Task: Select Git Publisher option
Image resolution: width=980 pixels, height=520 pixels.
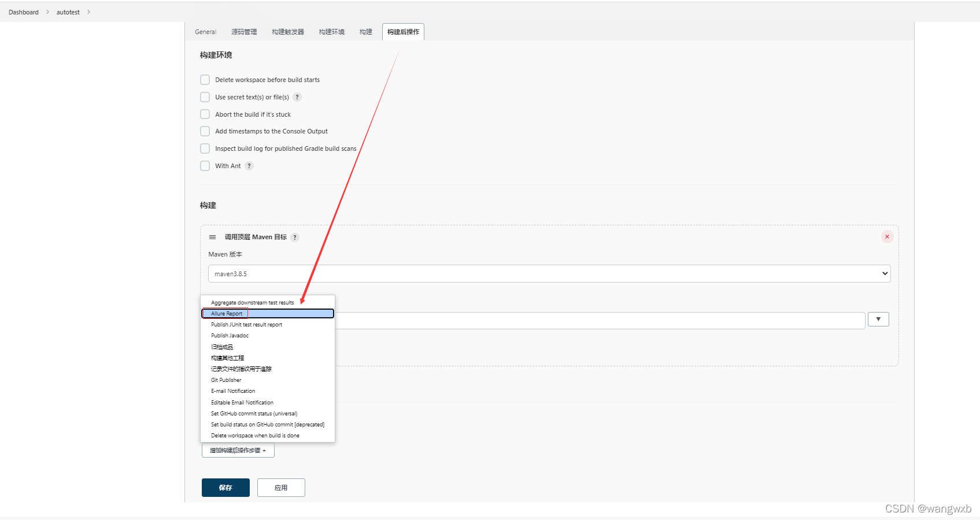Action: 268,380
